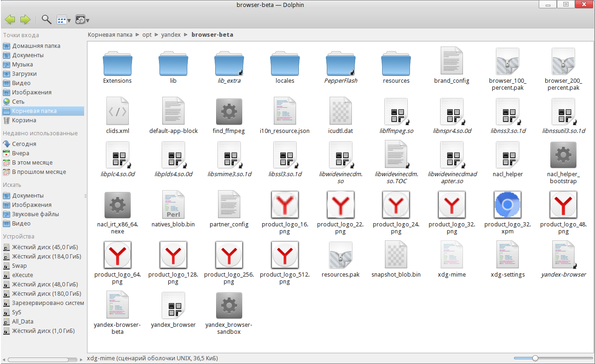Select the nacl_irt_x86_64.nexe file
This screenshot has width=595, height=364.
coord(118,212)
